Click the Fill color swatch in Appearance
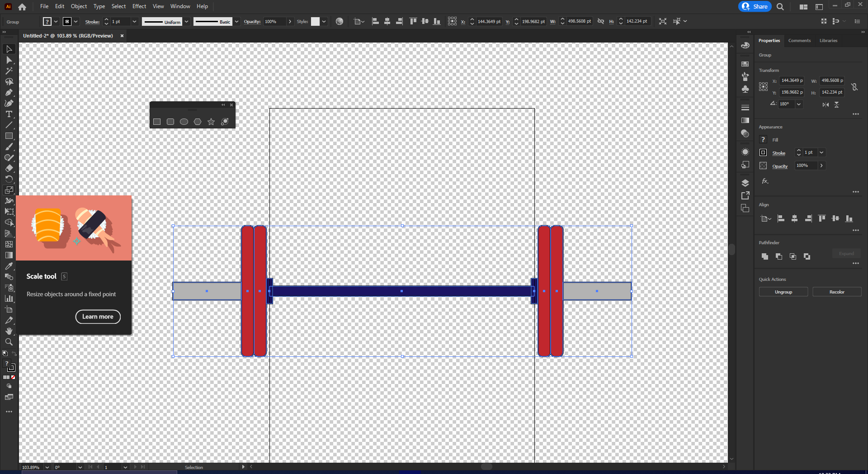The image size is (868, 474). point(763,139)
